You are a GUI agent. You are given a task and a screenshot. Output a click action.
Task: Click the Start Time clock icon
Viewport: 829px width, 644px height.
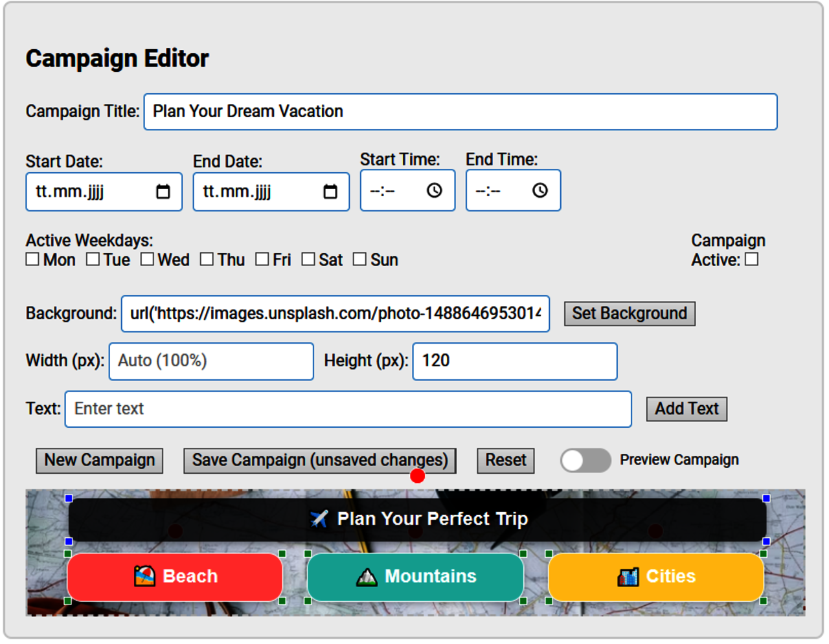point(434,190)
